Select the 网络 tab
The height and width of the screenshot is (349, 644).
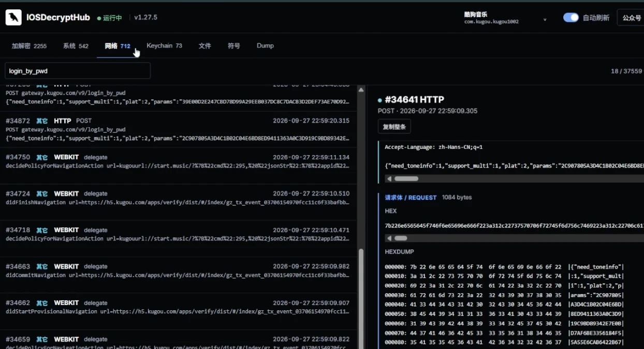click(x=118, y=46)
